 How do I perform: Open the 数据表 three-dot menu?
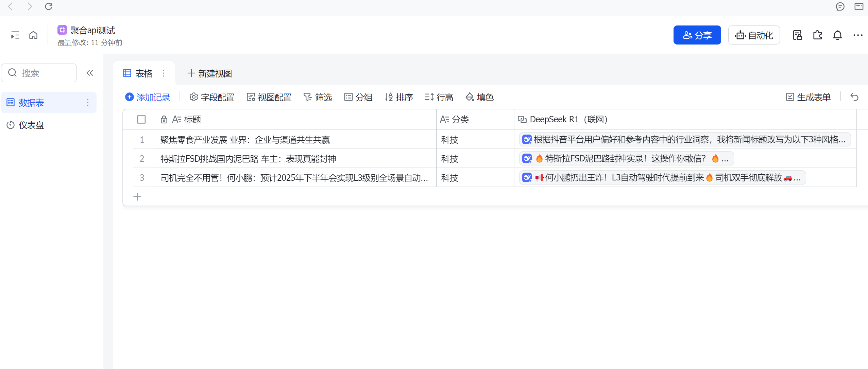click(x=88, y=102)
